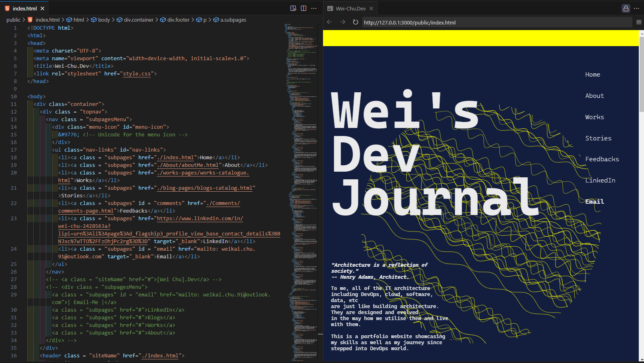Open the 'body' breadcrumb dropdown
644x363 pixels.
tap(100, 20)
